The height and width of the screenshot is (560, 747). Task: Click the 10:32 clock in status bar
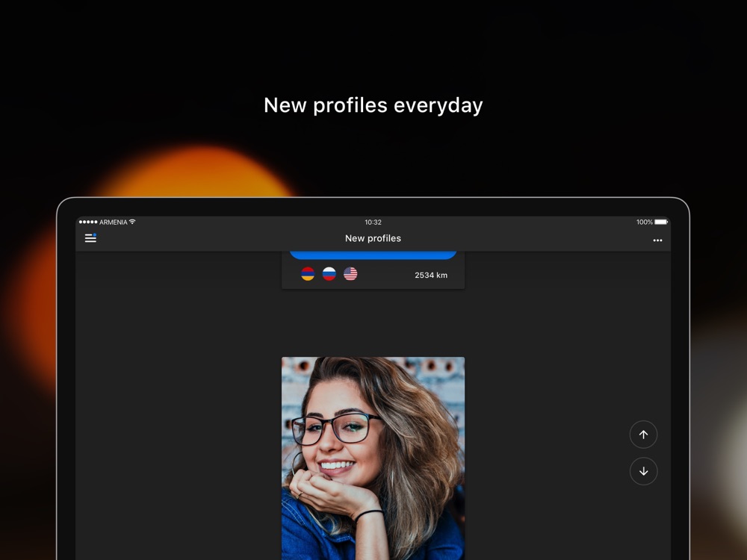pyautogui.click(x=373, y=222)
